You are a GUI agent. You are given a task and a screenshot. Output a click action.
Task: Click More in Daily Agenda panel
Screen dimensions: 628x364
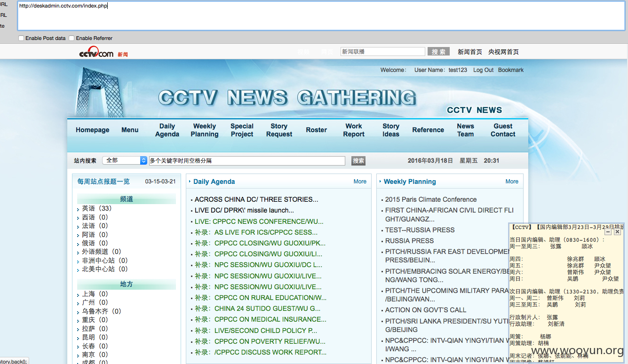tap(360, 182)
